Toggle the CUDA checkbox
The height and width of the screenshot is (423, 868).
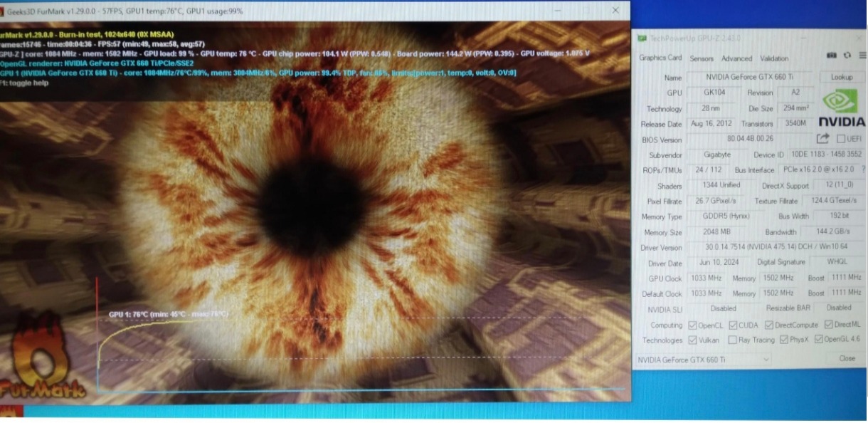(x=733, y=325)
